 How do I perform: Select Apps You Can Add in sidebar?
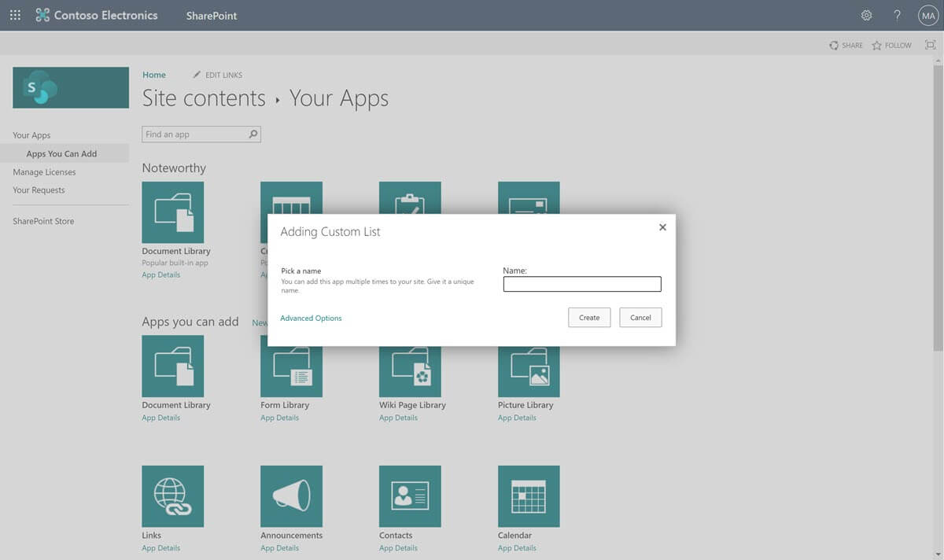[x=61, y=153]
